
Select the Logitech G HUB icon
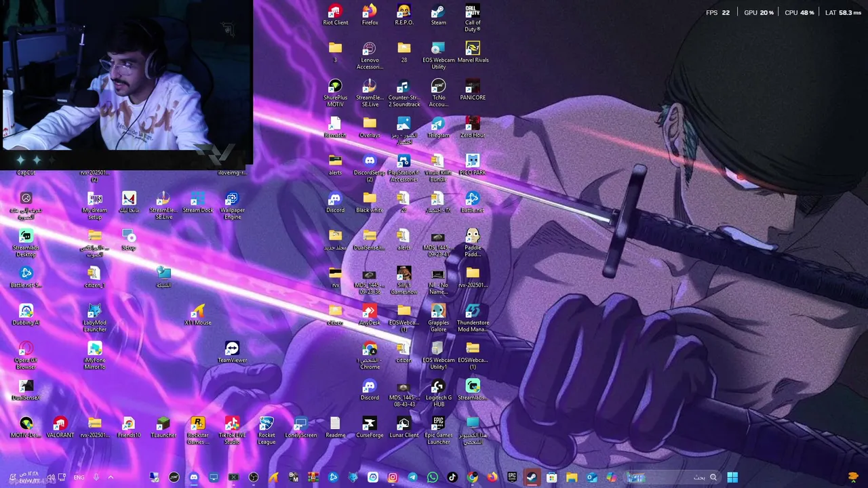click(439, 392)
